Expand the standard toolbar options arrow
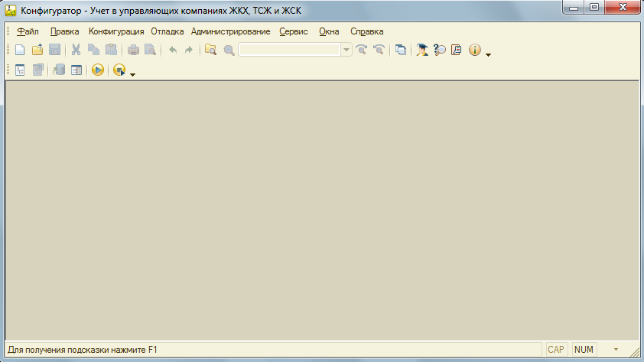This screenshot has width=644, height=362. [489, 55]
